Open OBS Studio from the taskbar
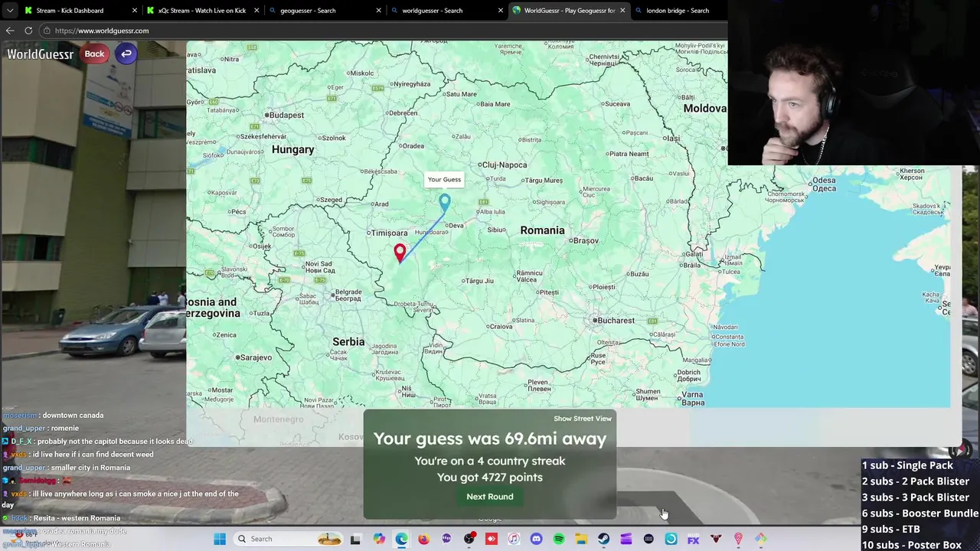 pyautogui.click(x=469, y=539)
